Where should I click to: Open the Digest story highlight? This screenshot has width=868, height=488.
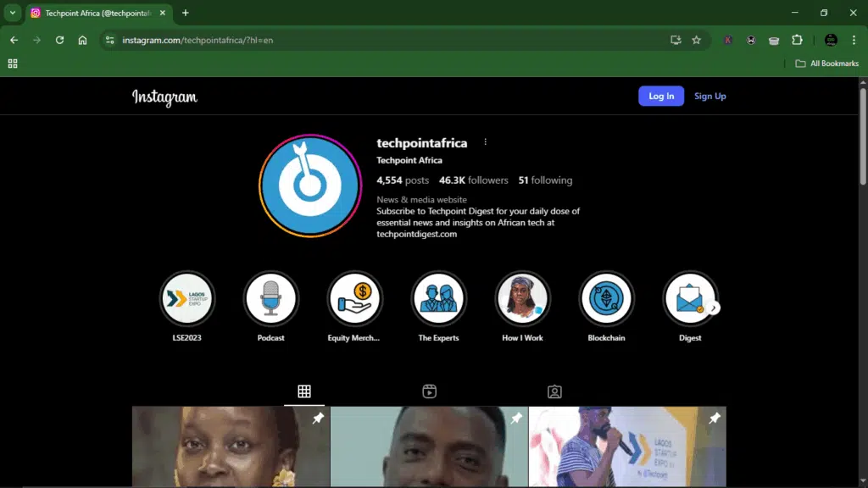[x=688, y=298]
